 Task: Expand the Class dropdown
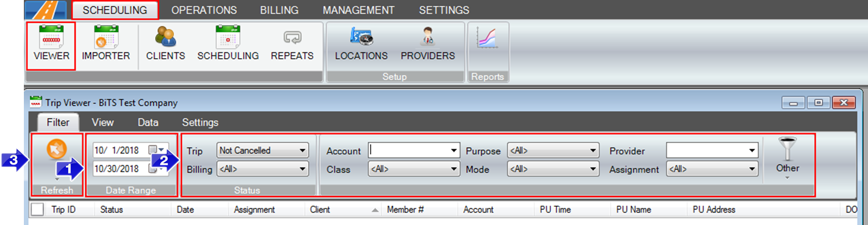(454, 169)
